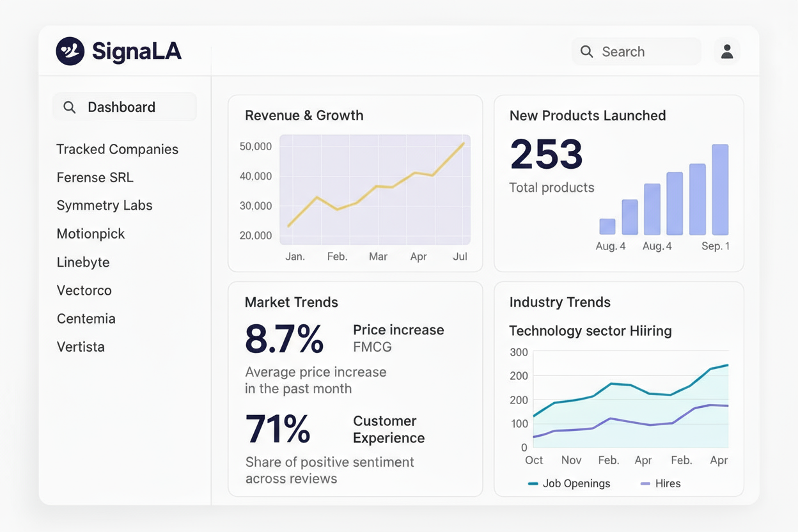Open the user profile avatar icon
This screenshot has width=798, height=532.
tap(727, 52)
